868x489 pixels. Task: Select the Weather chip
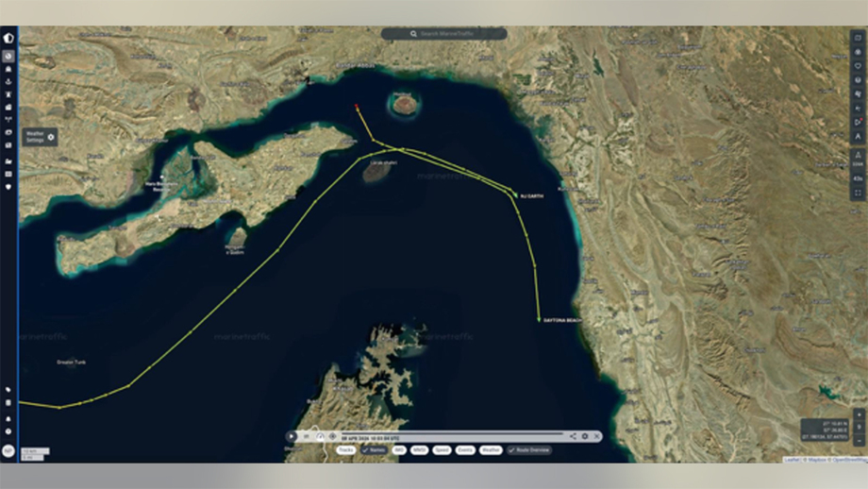coord(491,450)
